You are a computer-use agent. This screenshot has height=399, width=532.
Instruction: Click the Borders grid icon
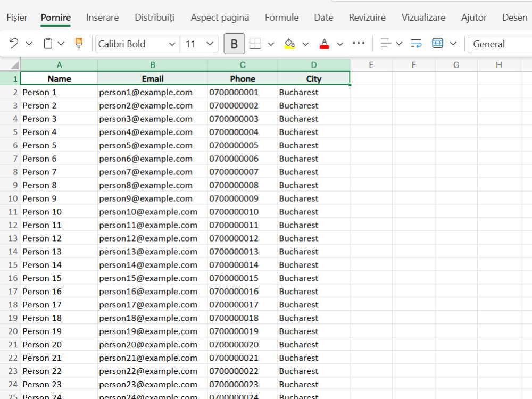(x=255, y=44)
